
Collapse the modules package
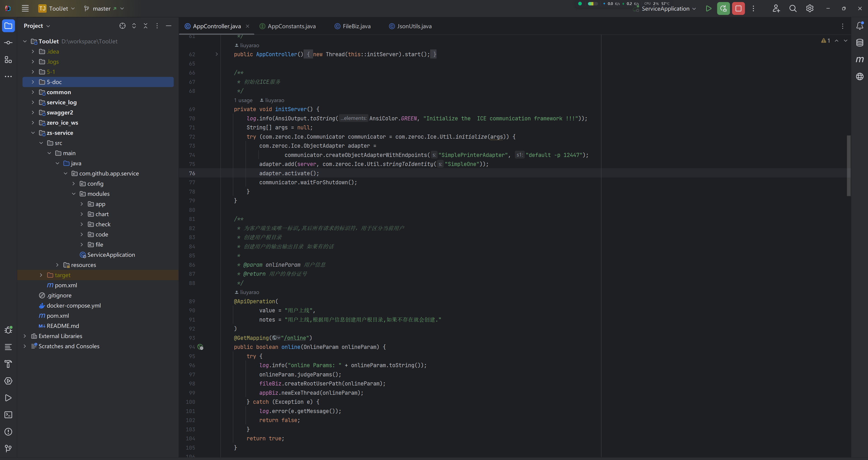point(73,194)
